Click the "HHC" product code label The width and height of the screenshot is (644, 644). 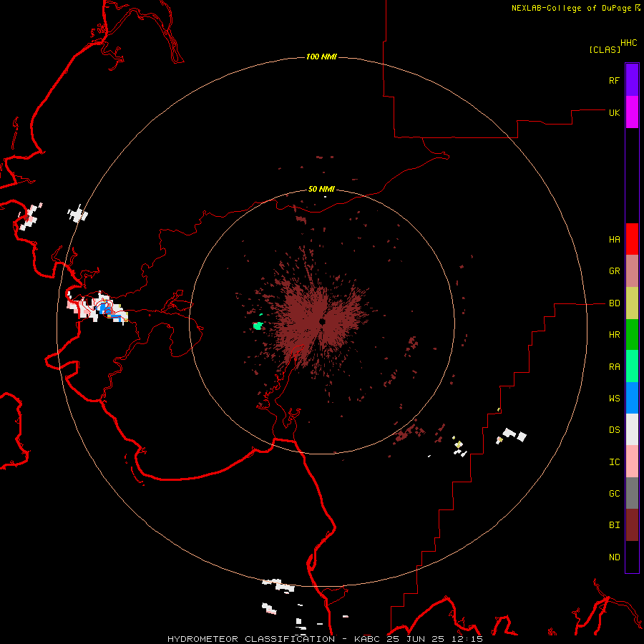[628, 43]
